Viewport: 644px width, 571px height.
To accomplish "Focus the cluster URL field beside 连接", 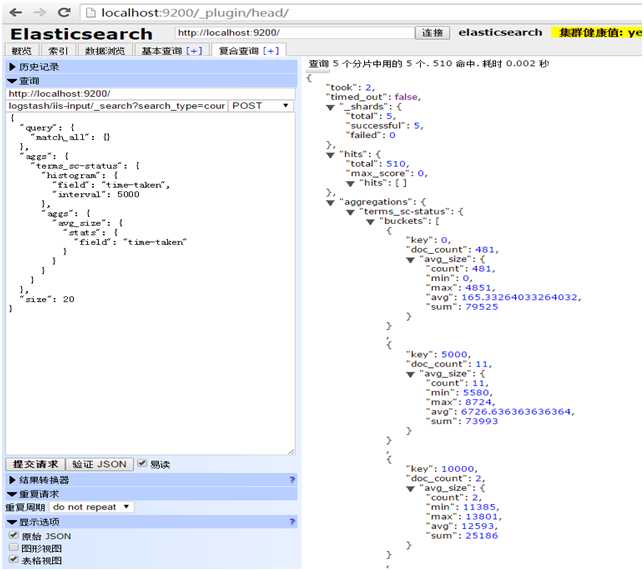I will click(x=295, y=32).
